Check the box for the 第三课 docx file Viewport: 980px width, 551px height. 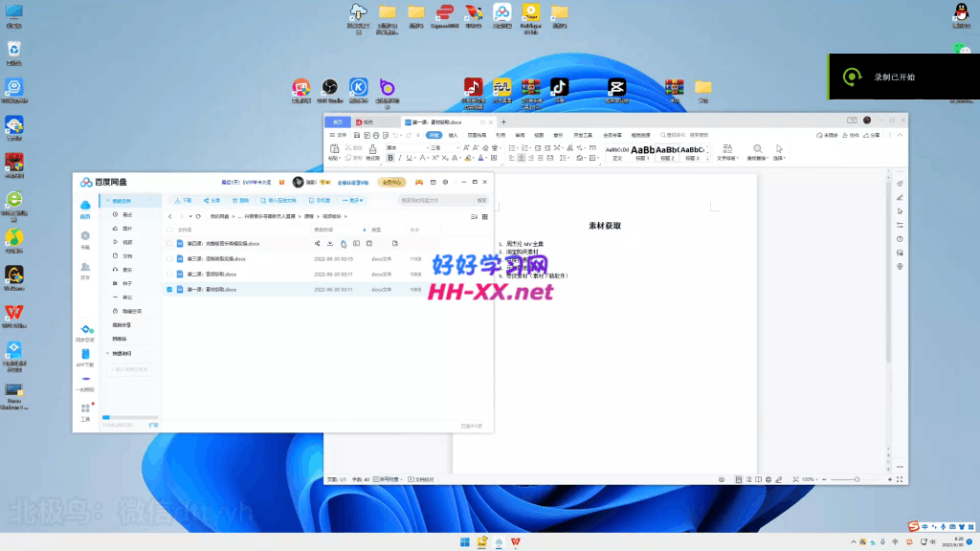[169, 258]
